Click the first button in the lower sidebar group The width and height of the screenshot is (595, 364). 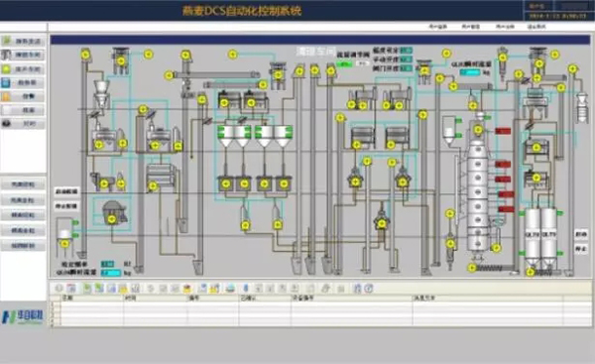click(x=23, y=184)
